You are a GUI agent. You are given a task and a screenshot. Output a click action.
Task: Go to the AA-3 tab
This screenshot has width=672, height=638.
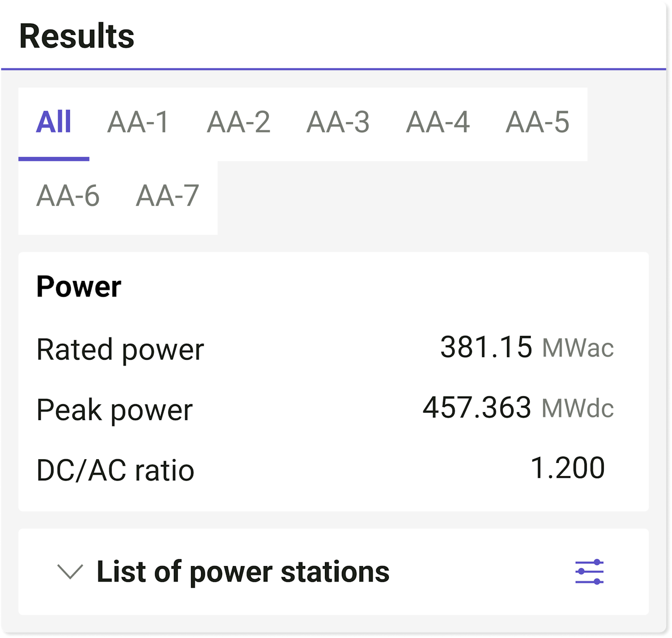[x=338, y=123]
